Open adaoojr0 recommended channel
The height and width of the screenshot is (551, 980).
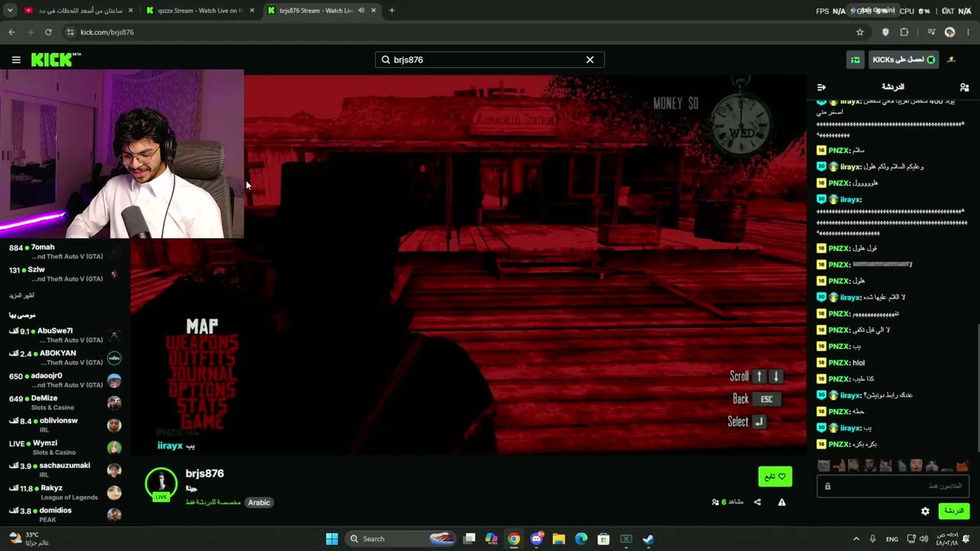(x=65, y=380)
